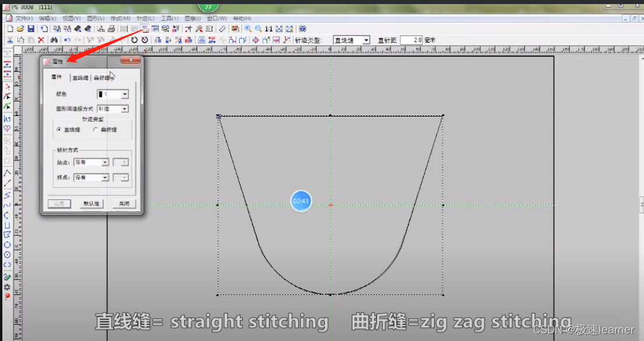Viewport: 644px width, 341px height.
Task: Switch to the 曲折缝 tab in the dialog
Action: (x=102, y=78)
